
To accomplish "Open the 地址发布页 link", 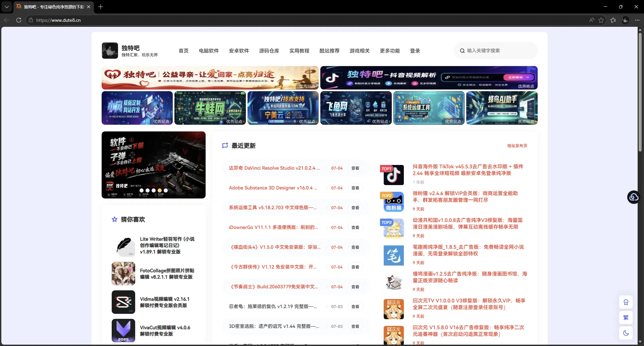I will [x=517, y=146].
